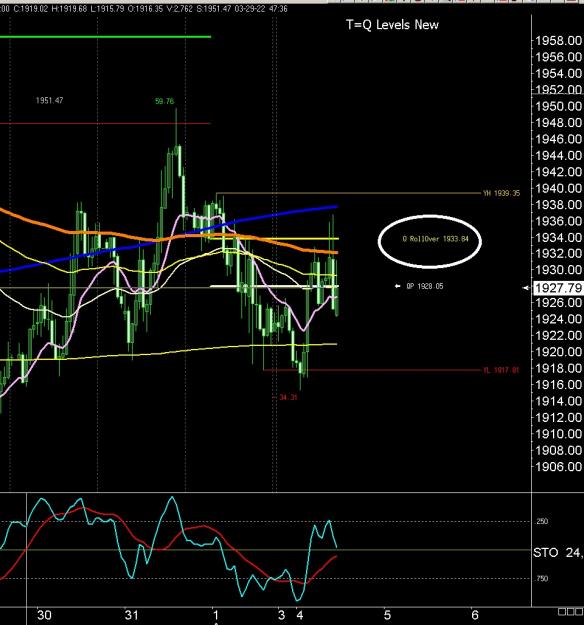Select date 5 on the time axis
The height and width of the screenshot is (625, 584).
tap(387, 615)
